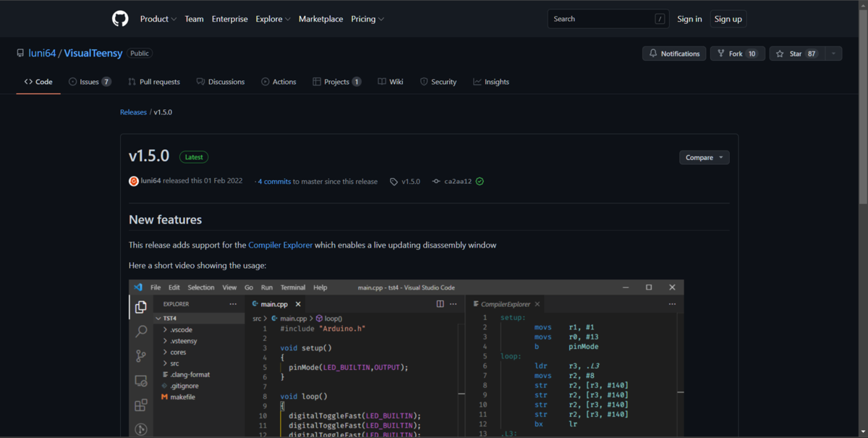
Task: Open the Marketplace page
Action: point(320,19)
